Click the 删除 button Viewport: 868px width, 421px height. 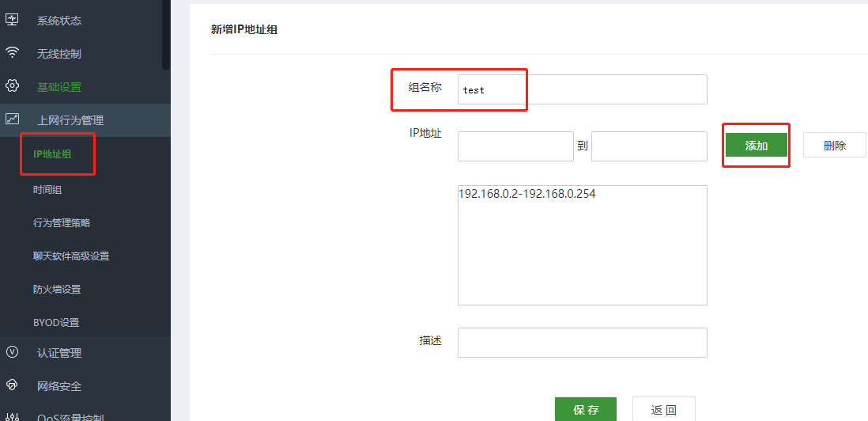coord(834,145)
